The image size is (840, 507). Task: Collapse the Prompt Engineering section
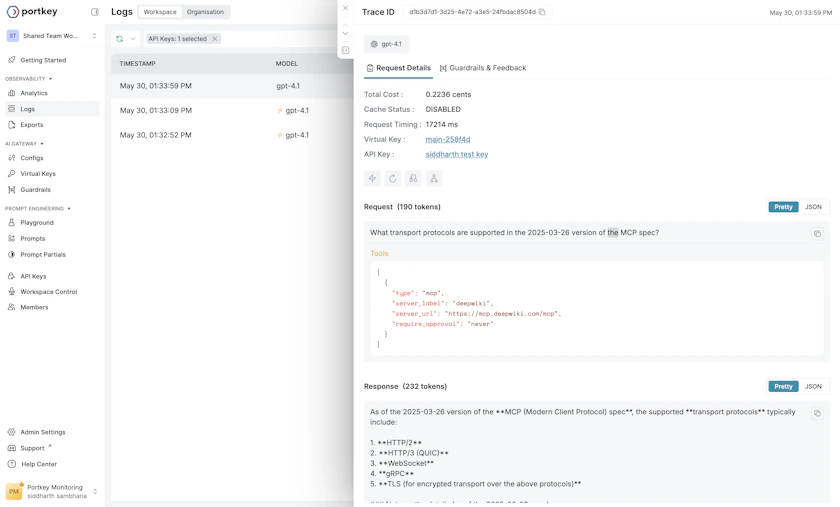point(38,208)
